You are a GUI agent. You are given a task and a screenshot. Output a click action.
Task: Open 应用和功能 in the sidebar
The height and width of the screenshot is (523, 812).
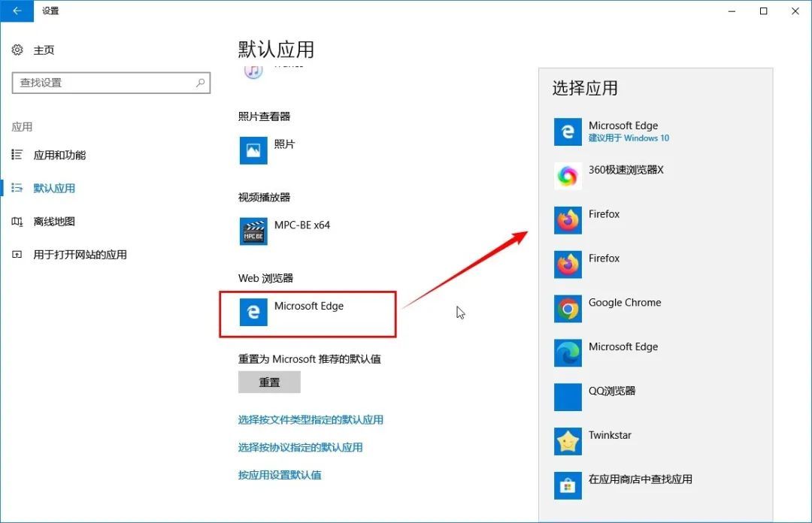point(59,155)
